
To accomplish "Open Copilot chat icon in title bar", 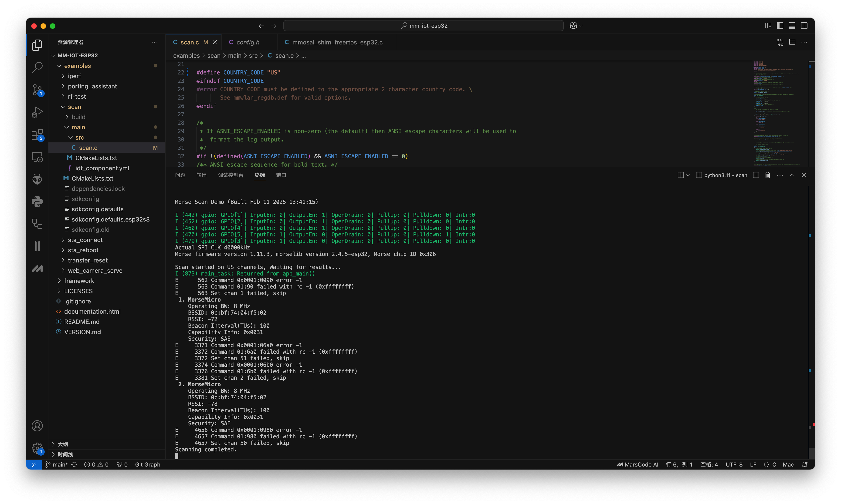I will pos(573,26).
